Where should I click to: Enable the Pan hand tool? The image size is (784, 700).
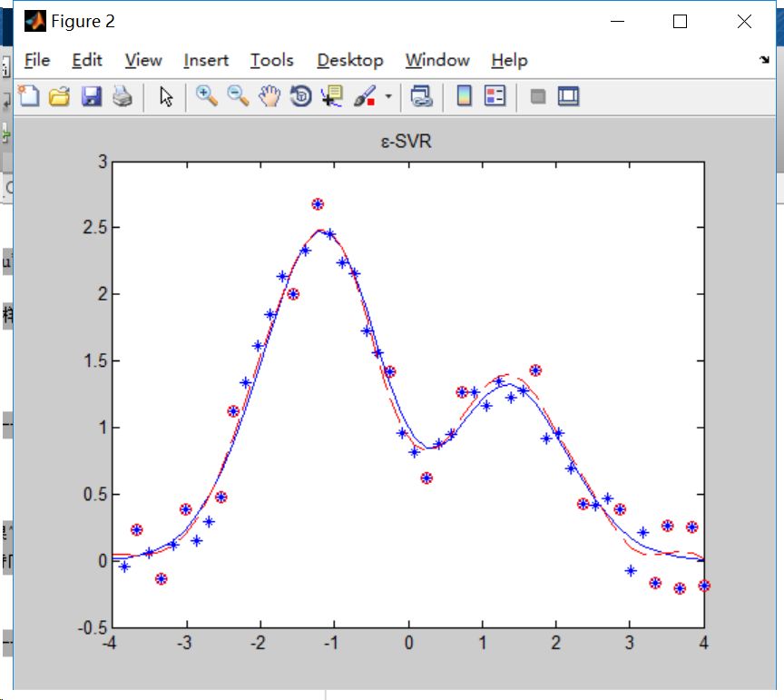pyautogui.click(x=269, y=95)
